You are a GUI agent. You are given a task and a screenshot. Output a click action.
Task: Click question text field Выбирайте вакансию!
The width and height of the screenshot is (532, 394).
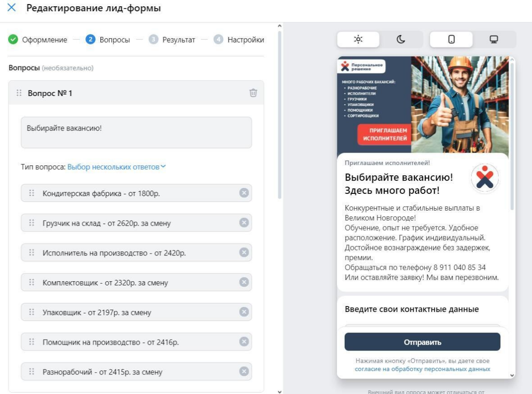click(x=137, y=132)
